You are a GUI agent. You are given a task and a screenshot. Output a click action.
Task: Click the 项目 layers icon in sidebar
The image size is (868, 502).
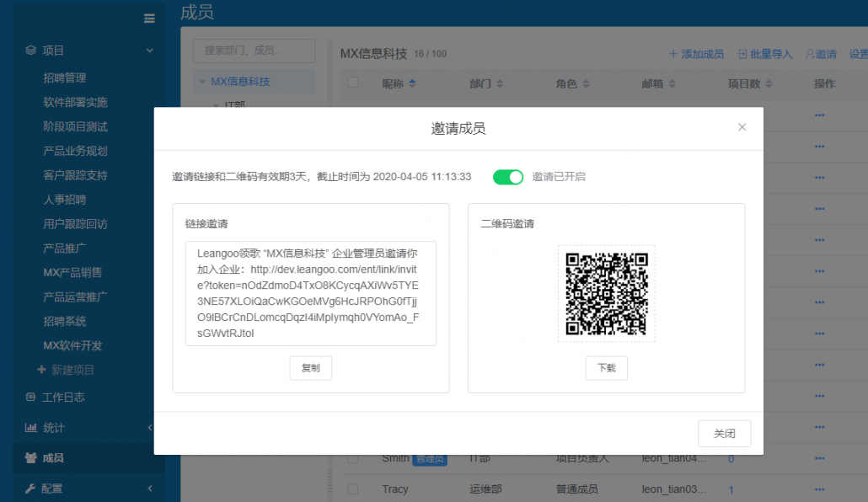click(31, 51)
